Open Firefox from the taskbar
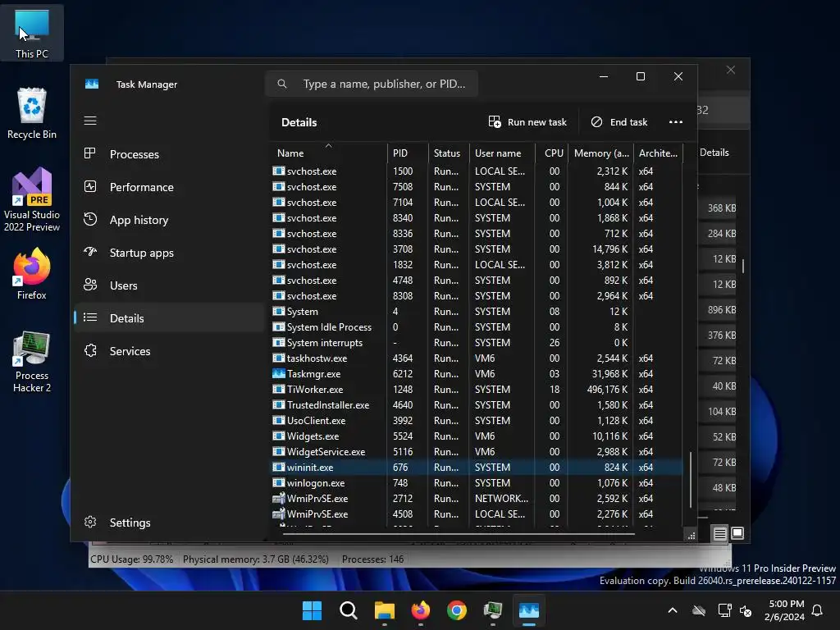 coord(421,610)
